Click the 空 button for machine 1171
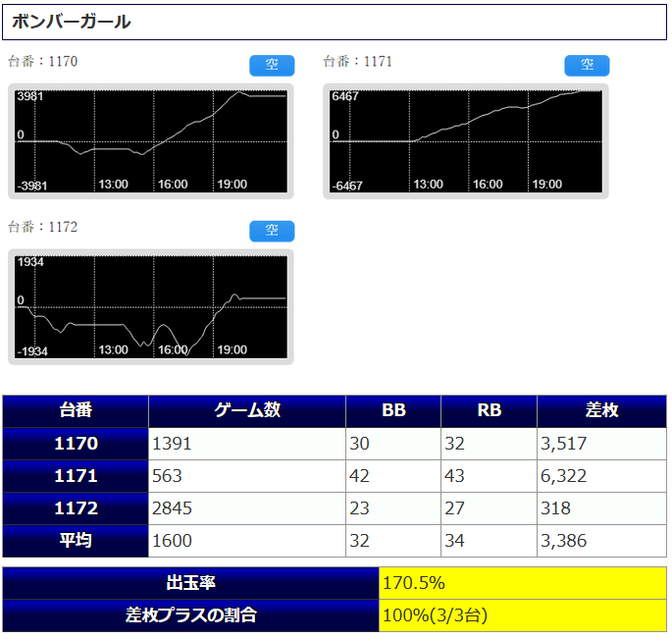Image resolution: width=672 pixels, height=639 pixels. (587, 65)
